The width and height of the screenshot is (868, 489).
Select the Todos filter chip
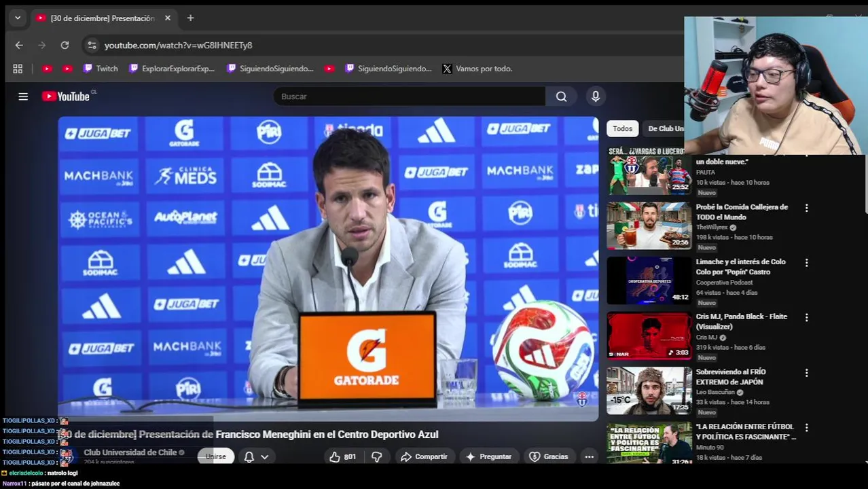[x=623, y=128]
